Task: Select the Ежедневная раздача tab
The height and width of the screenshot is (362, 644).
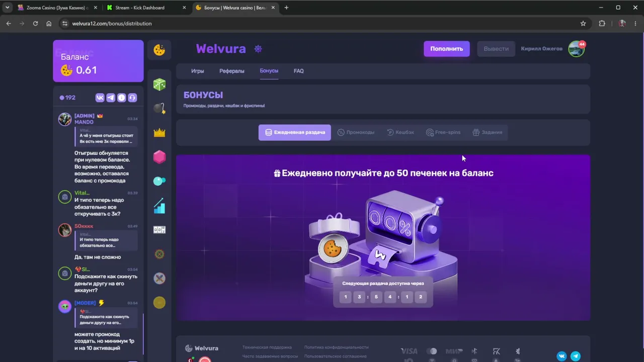Action: pyautogui.click(x=295, y=132)
